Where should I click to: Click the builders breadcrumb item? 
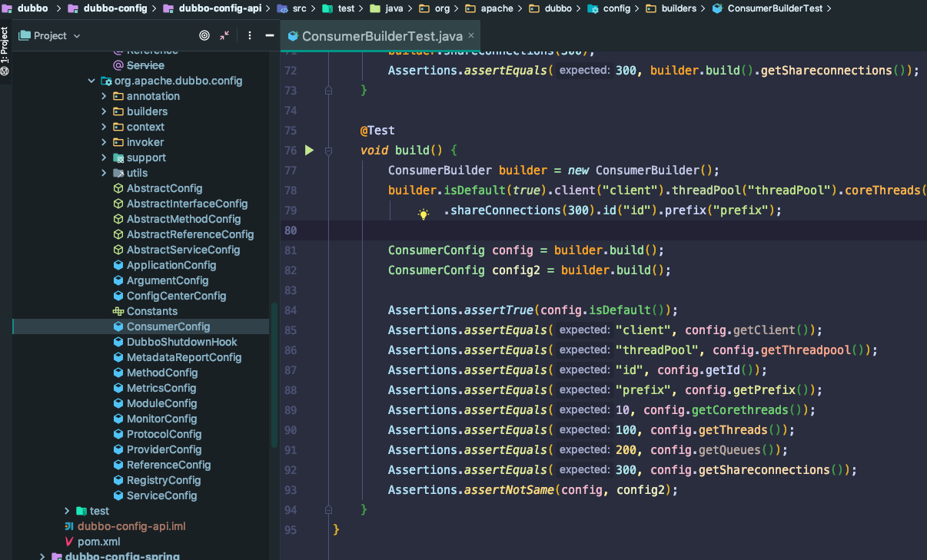click(678, 8)
